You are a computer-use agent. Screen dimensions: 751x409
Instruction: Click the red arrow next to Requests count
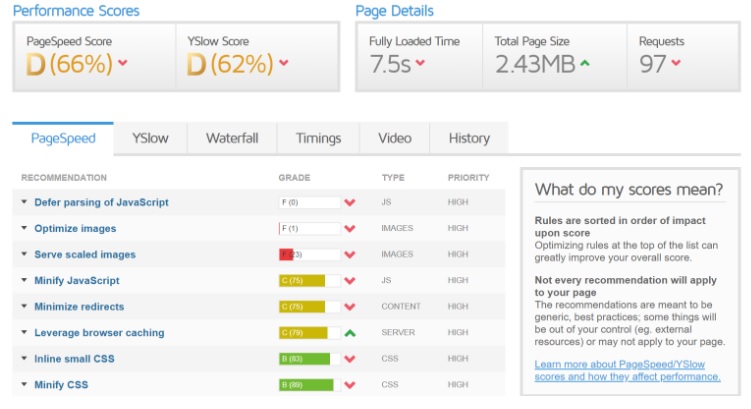coord(676,65)
